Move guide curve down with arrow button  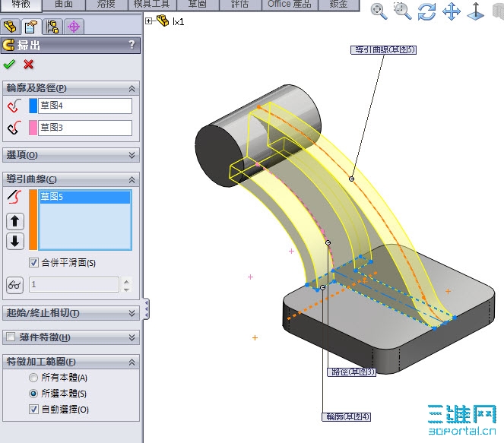(x=14, y=242)
